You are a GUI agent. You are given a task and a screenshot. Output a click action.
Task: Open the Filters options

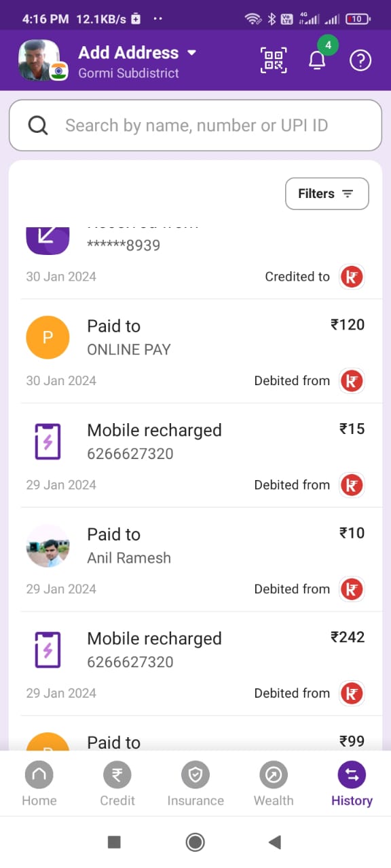click(x=327, y=193)
